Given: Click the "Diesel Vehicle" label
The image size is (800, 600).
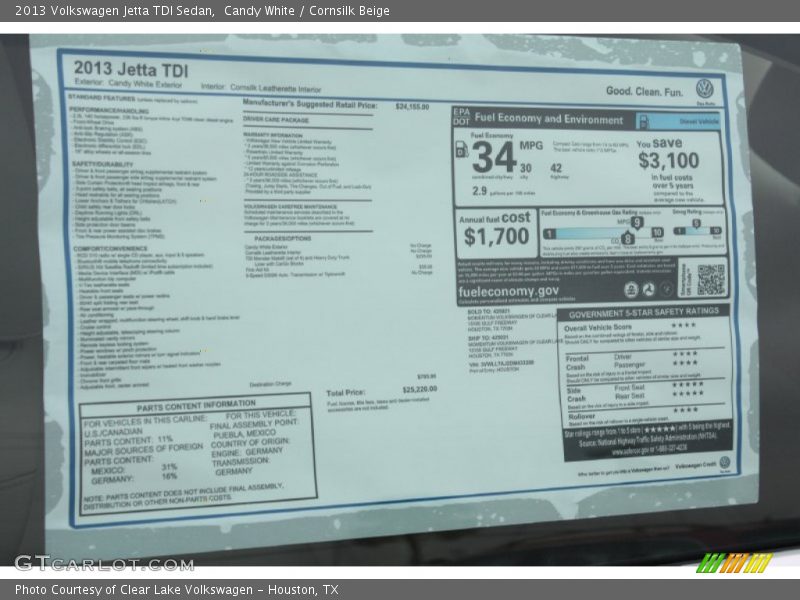Looking at the screenshot, I should coord(699,121).
